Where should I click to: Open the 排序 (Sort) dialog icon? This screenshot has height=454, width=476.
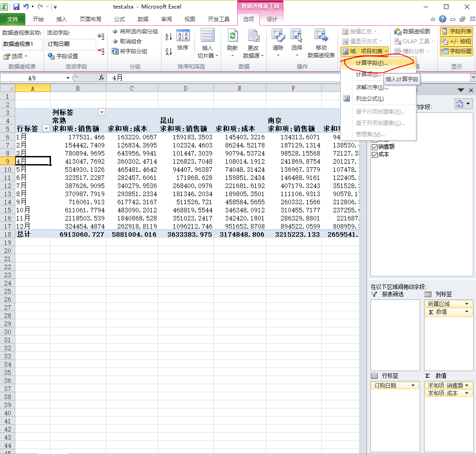point(183,36)
